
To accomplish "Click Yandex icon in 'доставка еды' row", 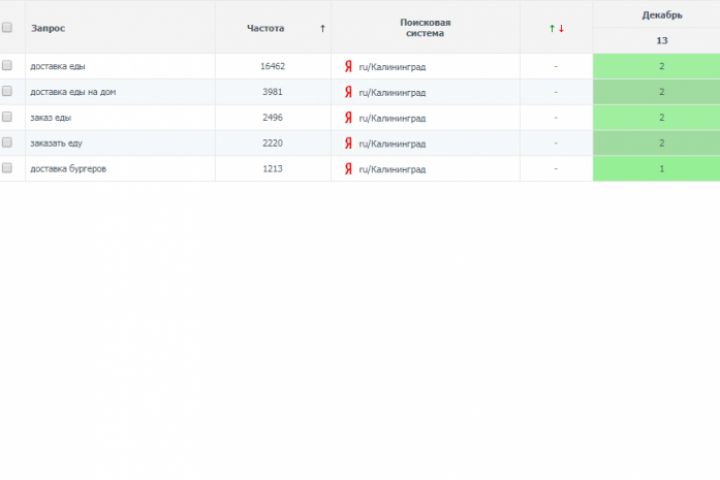I will [x=349, y=66].
